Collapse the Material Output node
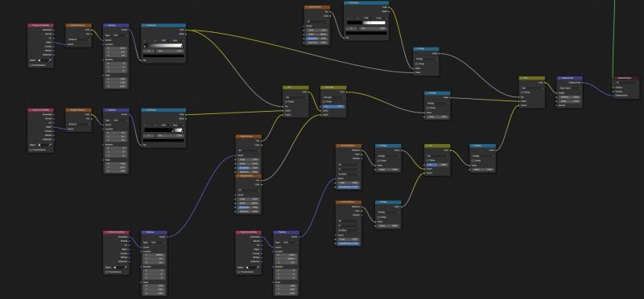The image size is (644, 299). [616, 78]
